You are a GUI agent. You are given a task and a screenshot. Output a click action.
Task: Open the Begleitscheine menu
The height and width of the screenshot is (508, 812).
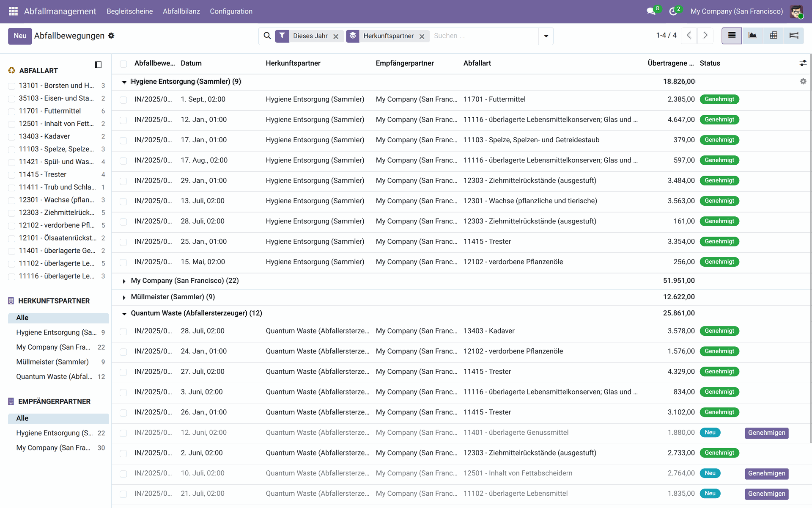click(x=129, y=11)
